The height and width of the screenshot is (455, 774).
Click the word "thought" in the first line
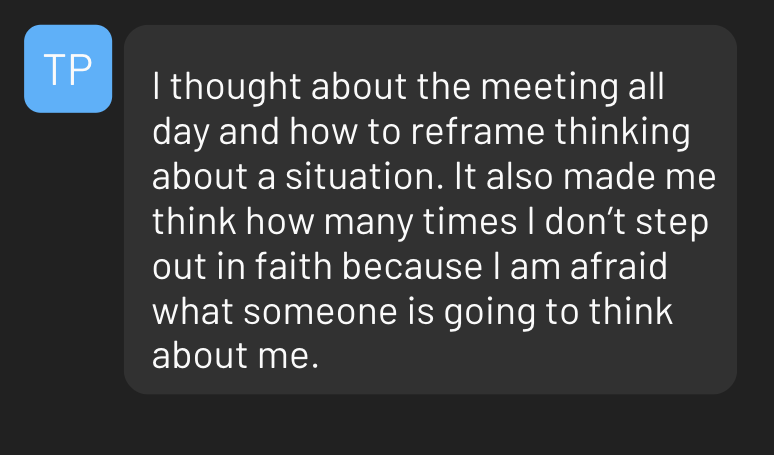pyautogui.click(x=235, y=87)
